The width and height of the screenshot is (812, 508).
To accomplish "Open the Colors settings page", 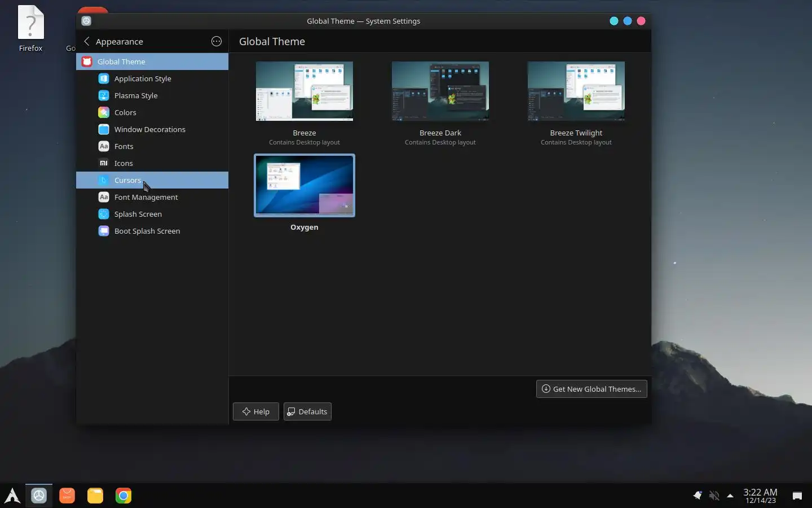I will (152, 112).
